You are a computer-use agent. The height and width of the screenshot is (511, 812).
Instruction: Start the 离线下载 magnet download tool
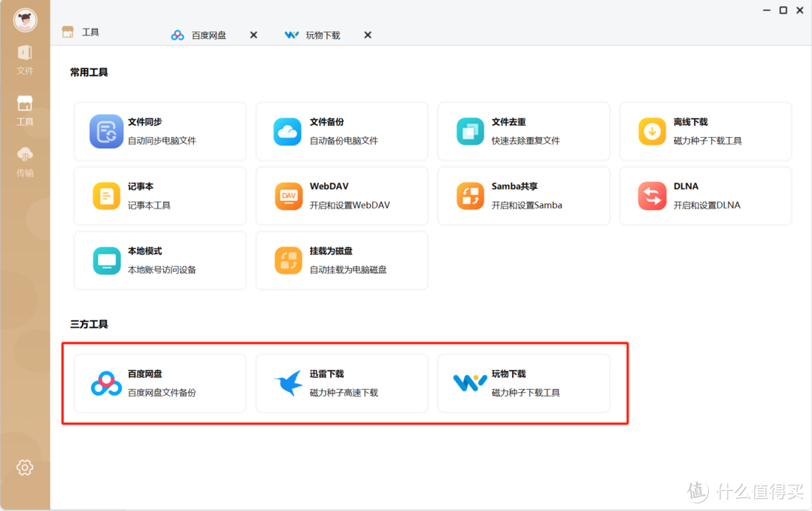(705, 131)
